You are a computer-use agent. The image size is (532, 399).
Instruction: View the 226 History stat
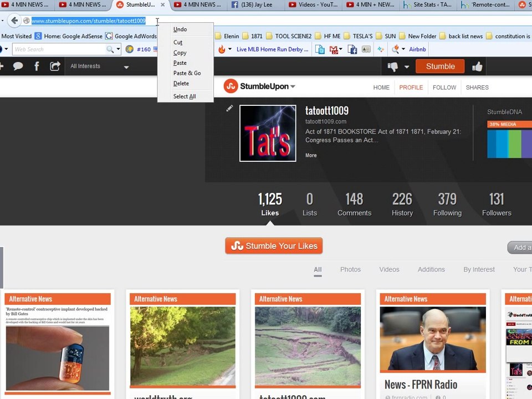[402, 204]
